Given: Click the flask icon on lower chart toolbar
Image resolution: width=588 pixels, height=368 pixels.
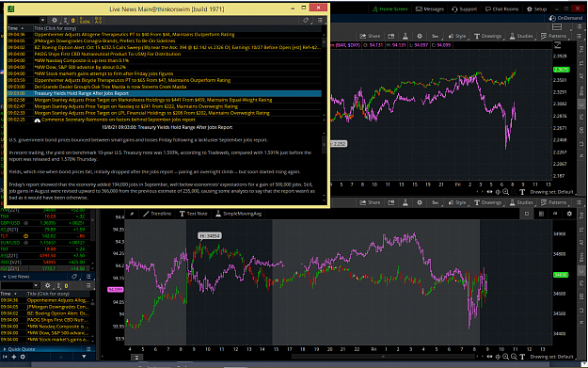Looking at the screenshot, I should point(405,202).
